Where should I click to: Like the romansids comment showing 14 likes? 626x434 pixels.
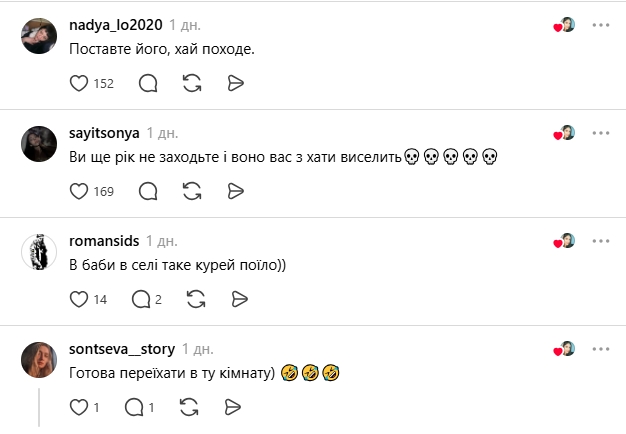pyautogui.click(x=79, y=299)
